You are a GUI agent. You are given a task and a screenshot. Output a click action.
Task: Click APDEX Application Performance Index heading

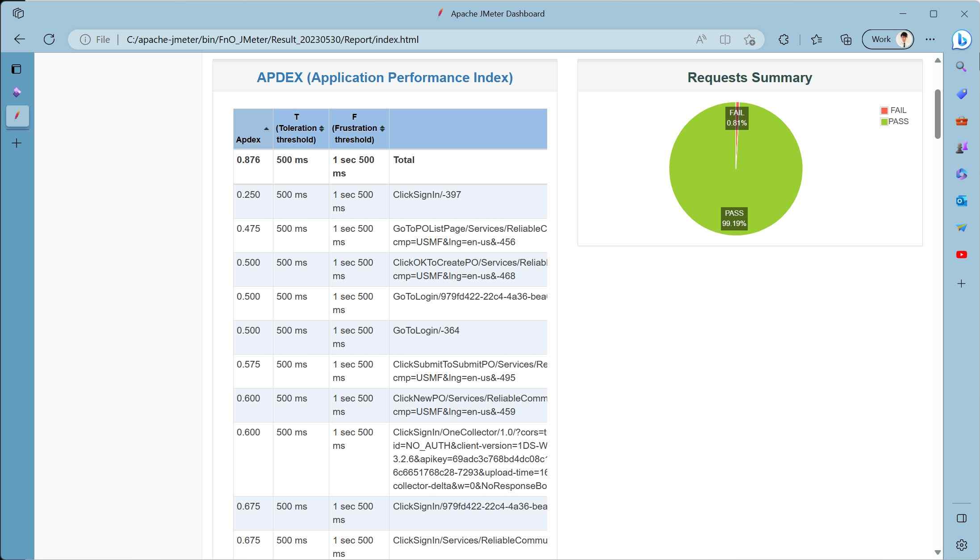(x=385, y=77)
